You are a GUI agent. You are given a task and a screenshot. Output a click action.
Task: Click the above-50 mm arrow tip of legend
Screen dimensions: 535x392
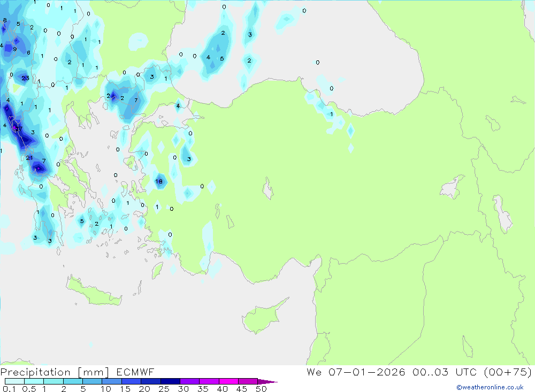coord(267,382)
